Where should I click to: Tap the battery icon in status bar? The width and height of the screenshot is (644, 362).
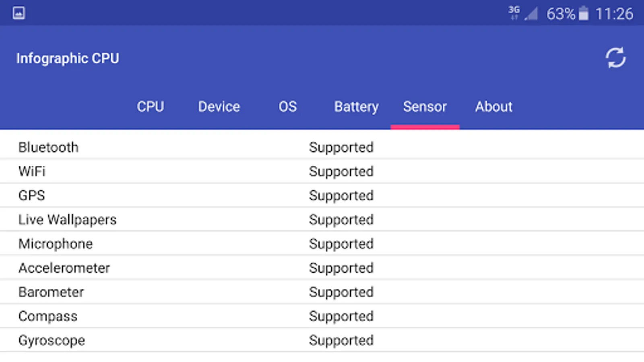click(x=583, y=14)
